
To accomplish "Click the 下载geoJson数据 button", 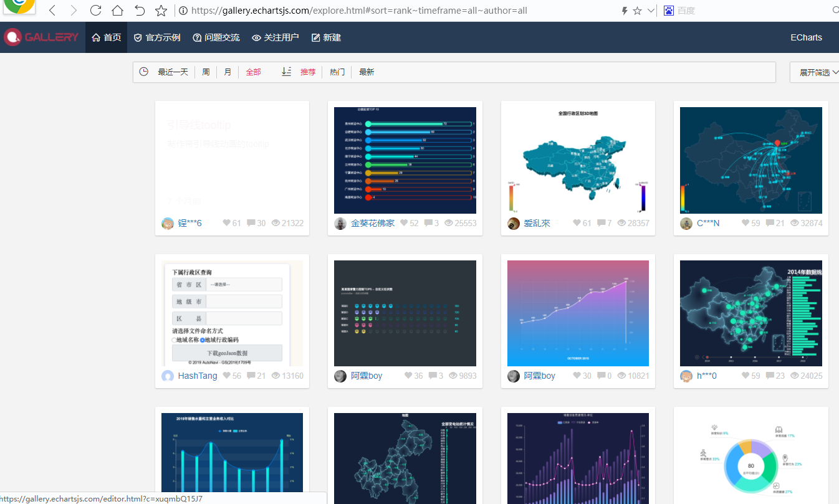I will tap(226, 353).
